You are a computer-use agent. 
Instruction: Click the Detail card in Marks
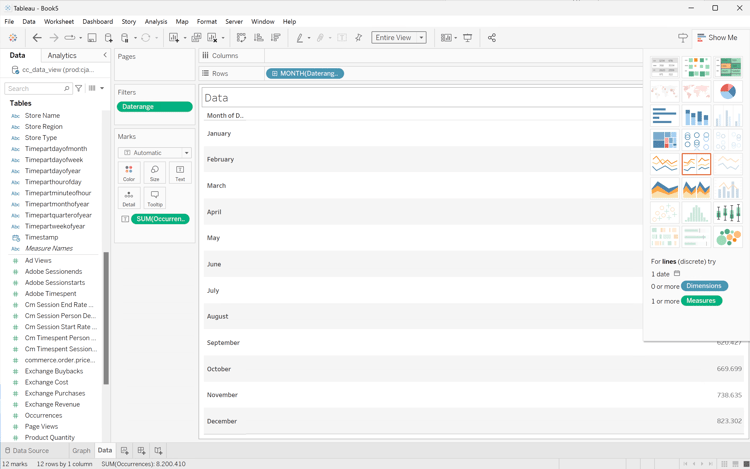tap(129, 198)
